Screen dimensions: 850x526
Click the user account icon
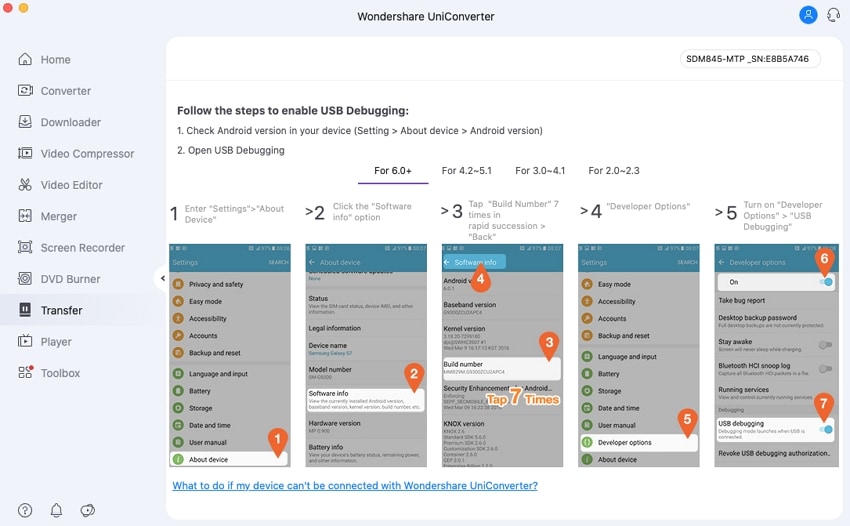(808, 15)
